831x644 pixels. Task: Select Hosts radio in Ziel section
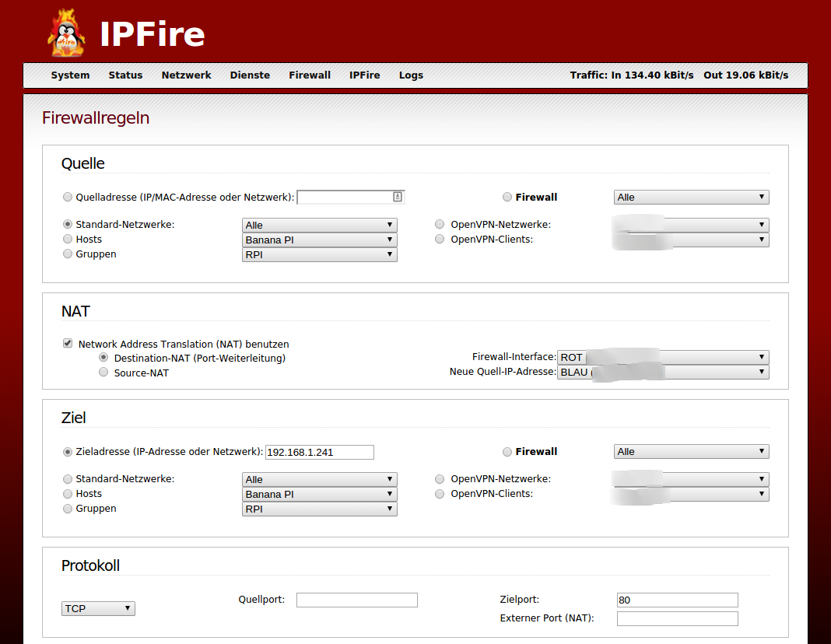coord(68,494)
